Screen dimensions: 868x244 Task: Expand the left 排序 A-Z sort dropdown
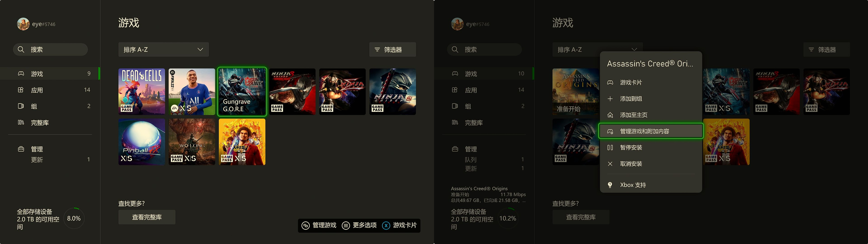(163, 50)
